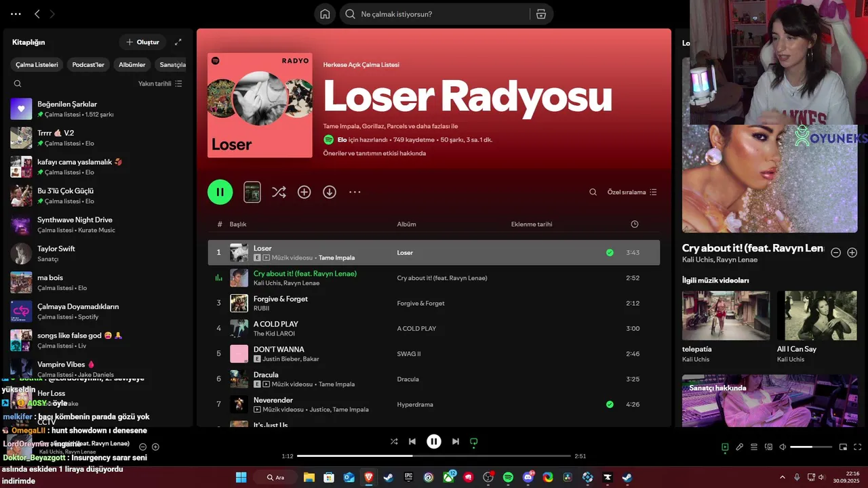
Task: Open the Tame Impala artist link under Dracula
Action: pyautogui.click(x=336, y=384)
